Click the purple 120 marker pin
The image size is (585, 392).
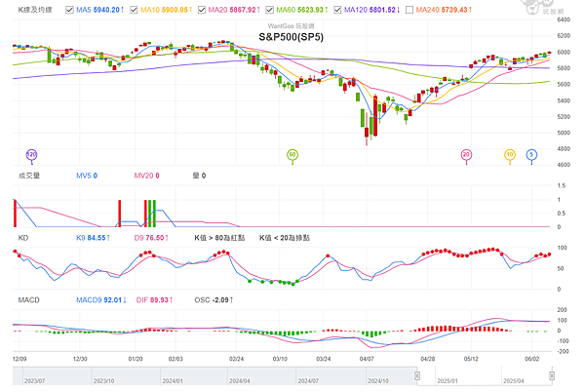tap(32, 156)
